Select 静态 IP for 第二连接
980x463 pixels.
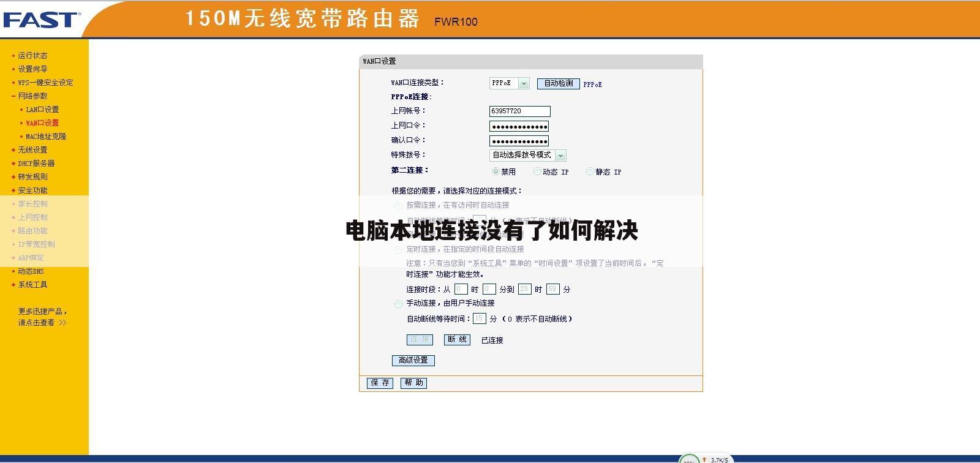590,171
